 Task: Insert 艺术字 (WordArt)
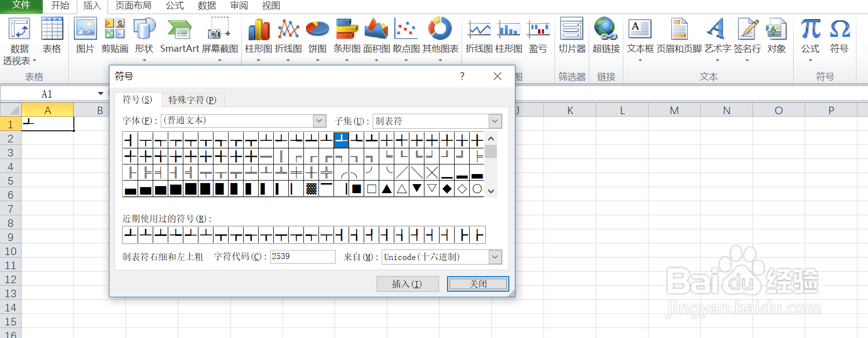pyautogui.click(x=717, y=39)
